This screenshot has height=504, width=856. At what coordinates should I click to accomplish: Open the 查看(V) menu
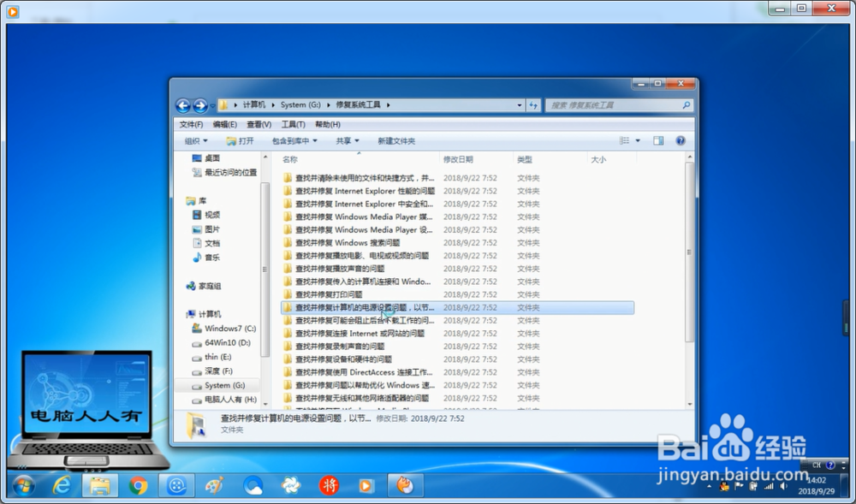click(259, 124)
